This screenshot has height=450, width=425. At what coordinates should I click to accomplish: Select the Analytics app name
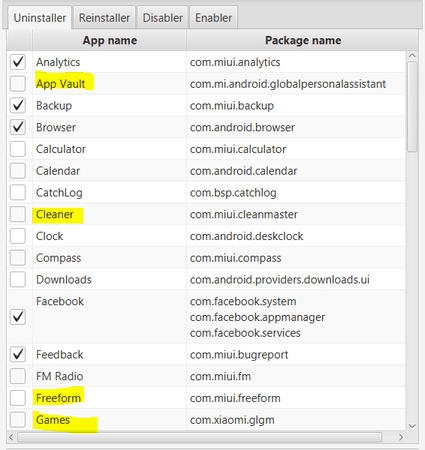point(58,62)
